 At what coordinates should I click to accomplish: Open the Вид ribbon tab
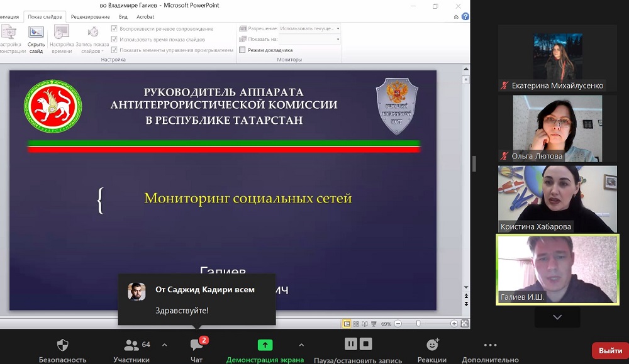click(123, 17)
